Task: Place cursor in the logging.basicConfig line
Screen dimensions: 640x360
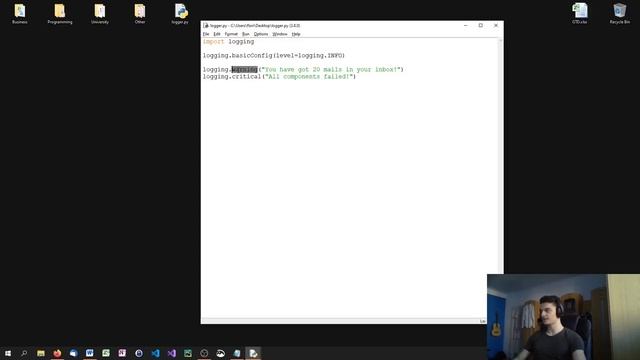Action: tap(274, 56)
